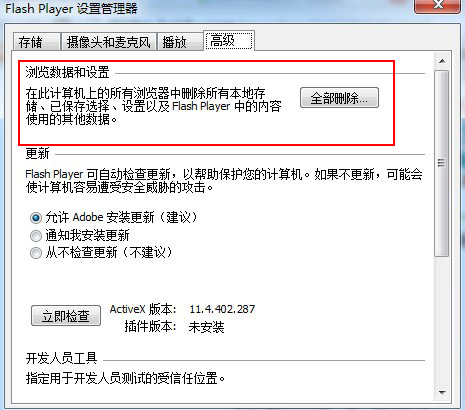Image resolution: width=465 pixels, height=410 pixels.
Task: Click the empty scrollbar track below thumb
Action: pyautogui.click(x=442, y=320)
